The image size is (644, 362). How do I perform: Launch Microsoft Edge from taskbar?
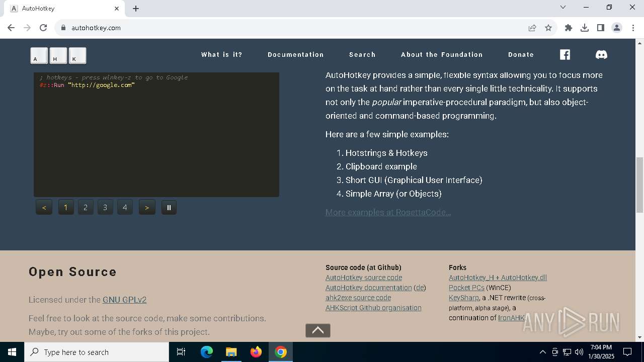point(207,352)
